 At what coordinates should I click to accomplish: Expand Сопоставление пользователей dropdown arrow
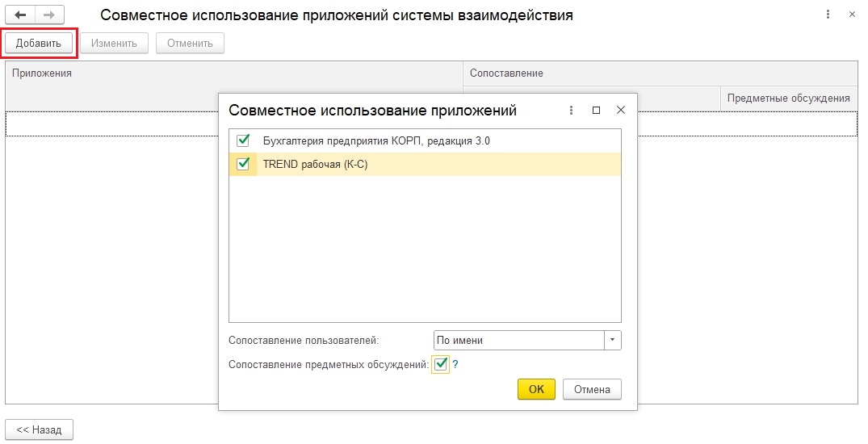tap(612, 341)
